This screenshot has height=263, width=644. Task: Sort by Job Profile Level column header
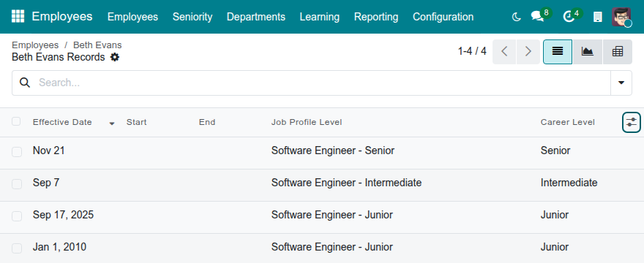click(x=307, y=122)
